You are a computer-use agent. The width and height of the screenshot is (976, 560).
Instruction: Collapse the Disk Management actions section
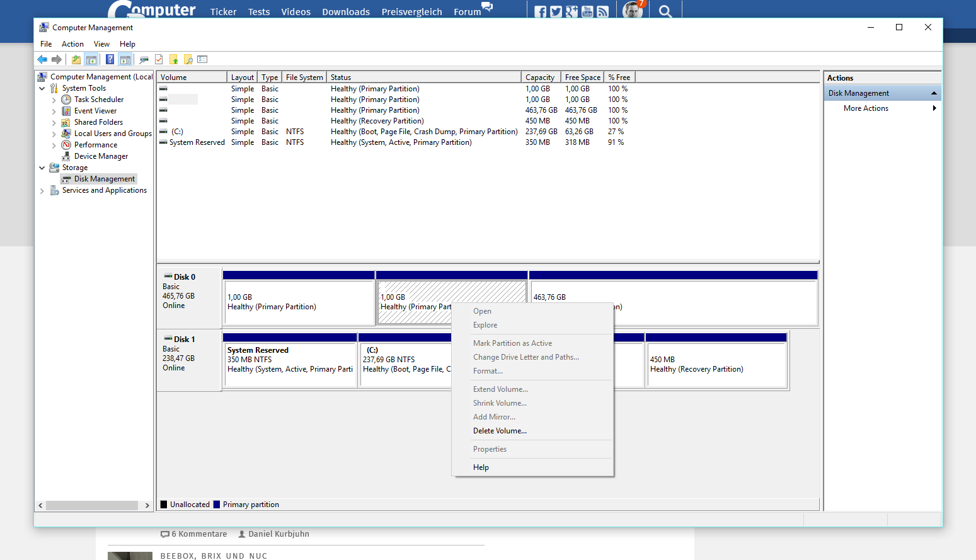coord(934,93)
